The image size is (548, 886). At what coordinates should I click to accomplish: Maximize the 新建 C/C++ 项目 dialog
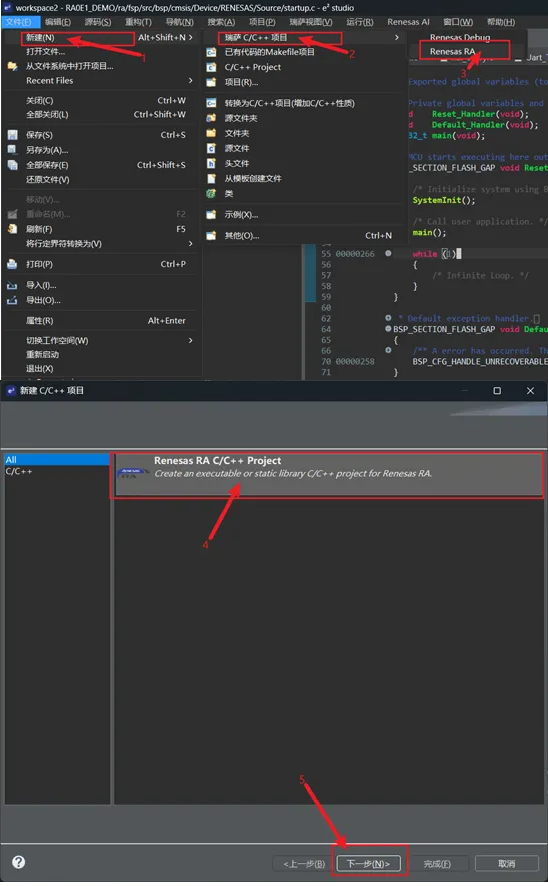click(x=497, y=390)
